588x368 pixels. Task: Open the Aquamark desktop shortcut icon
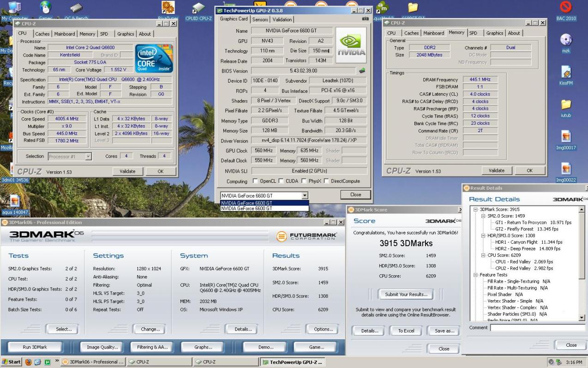point(382,7)
